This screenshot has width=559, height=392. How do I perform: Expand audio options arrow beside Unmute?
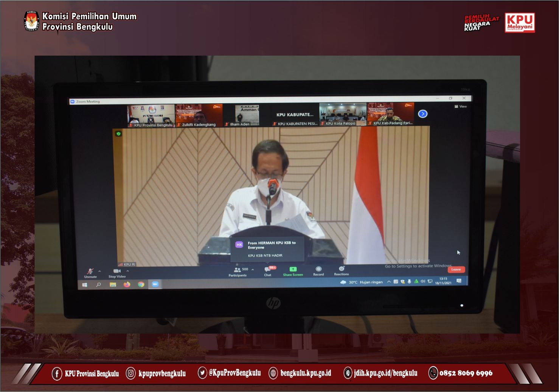click(99, 271)
